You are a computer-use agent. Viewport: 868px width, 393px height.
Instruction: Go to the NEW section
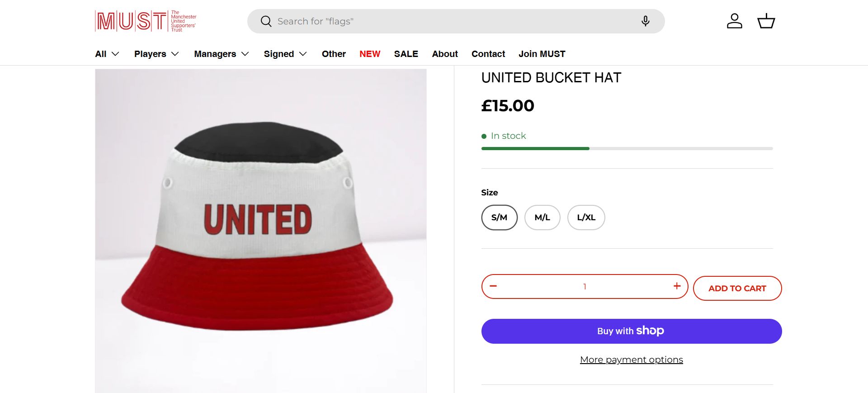[x=370, y=54]
